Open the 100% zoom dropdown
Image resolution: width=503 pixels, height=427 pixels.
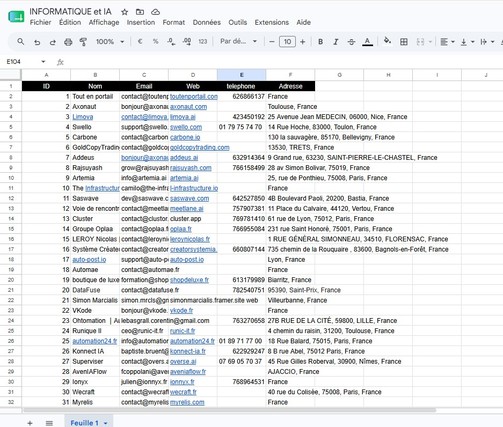pos(110,42)
